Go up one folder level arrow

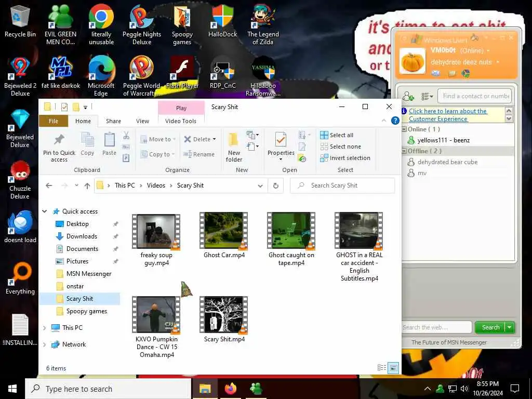click(x=87, y=185)
